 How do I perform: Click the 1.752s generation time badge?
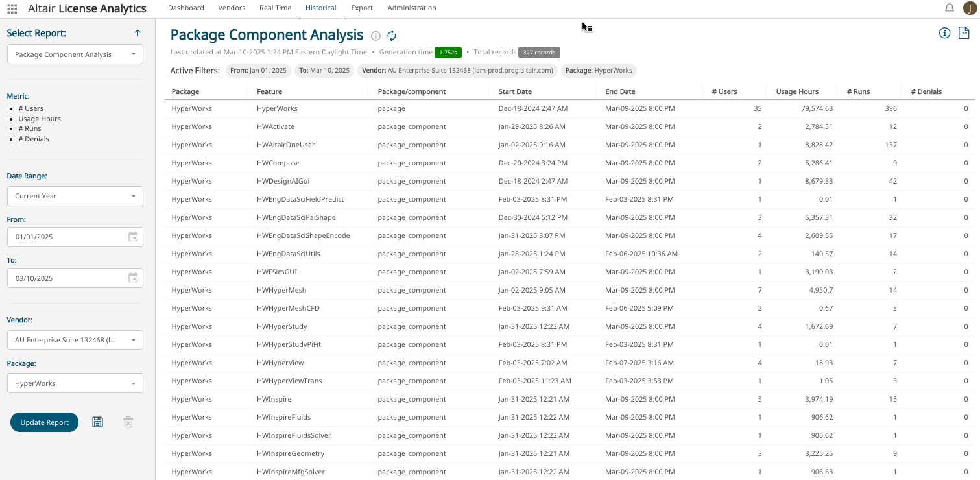(448, 53)
